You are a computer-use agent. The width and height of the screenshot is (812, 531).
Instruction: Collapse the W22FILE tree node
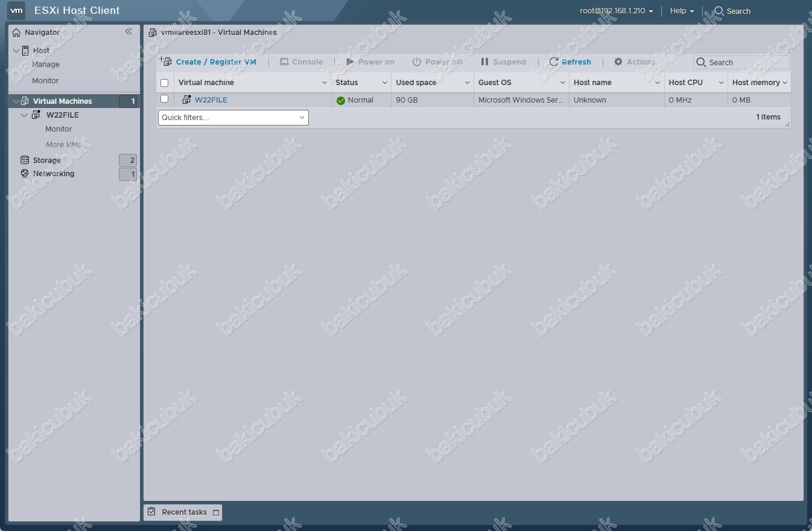click(24, 115)
